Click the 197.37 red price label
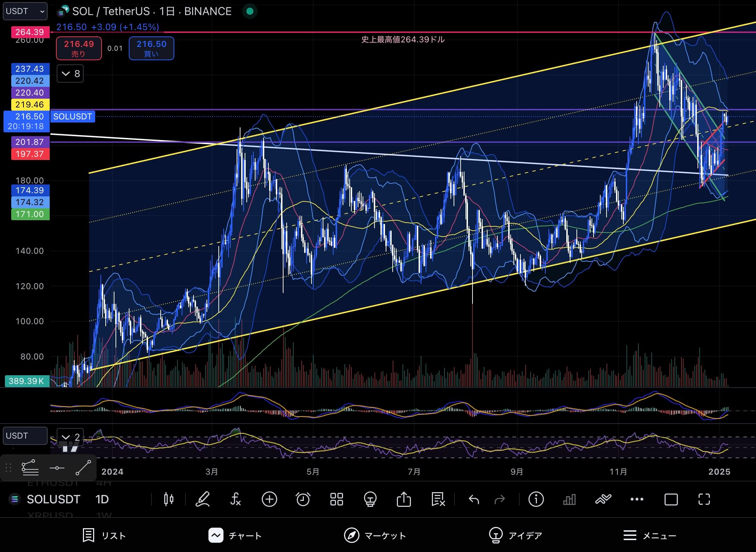756x552 pixels. (x=30, y=154)
